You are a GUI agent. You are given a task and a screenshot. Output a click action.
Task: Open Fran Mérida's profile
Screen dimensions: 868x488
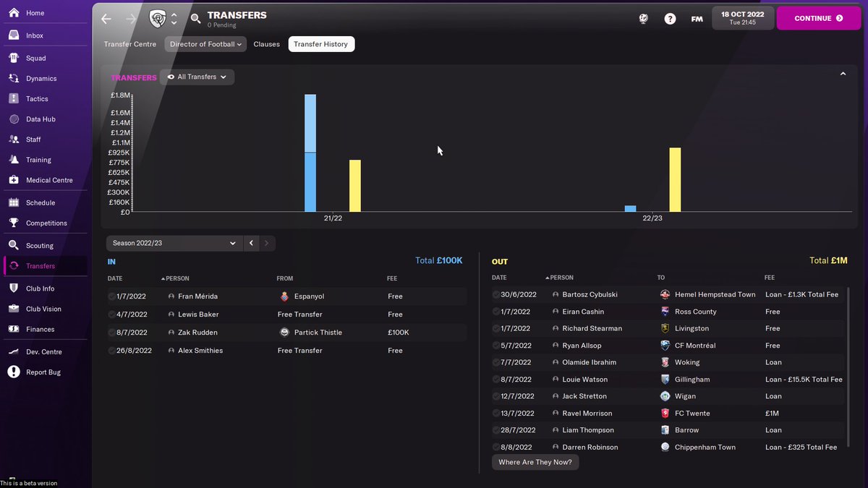[197, 296]
